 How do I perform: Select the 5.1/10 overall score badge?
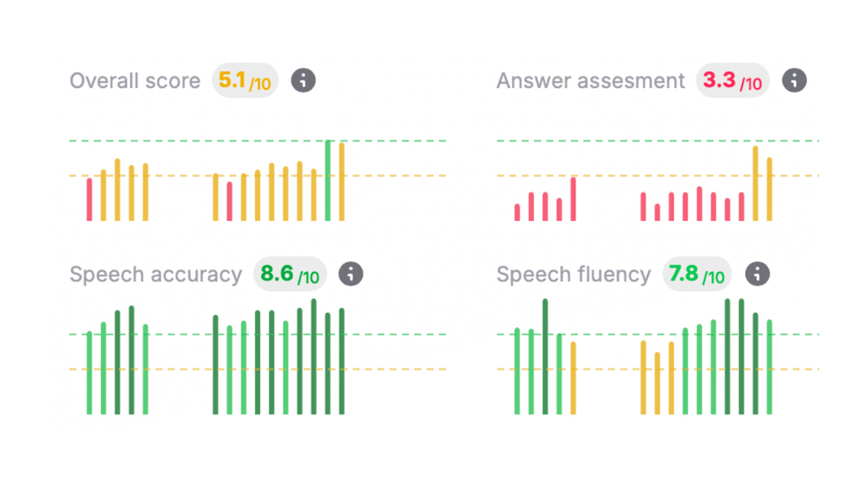tap(245, 80)
